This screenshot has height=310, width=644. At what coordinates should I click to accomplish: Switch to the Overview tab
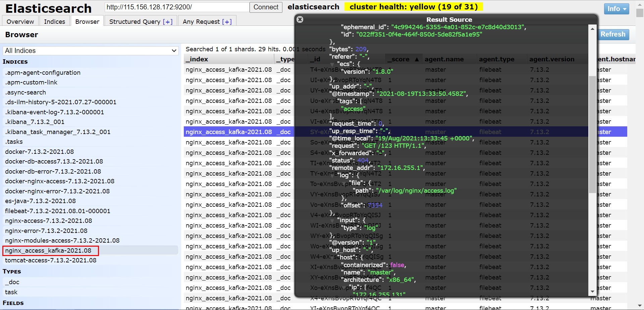(20, 21)
